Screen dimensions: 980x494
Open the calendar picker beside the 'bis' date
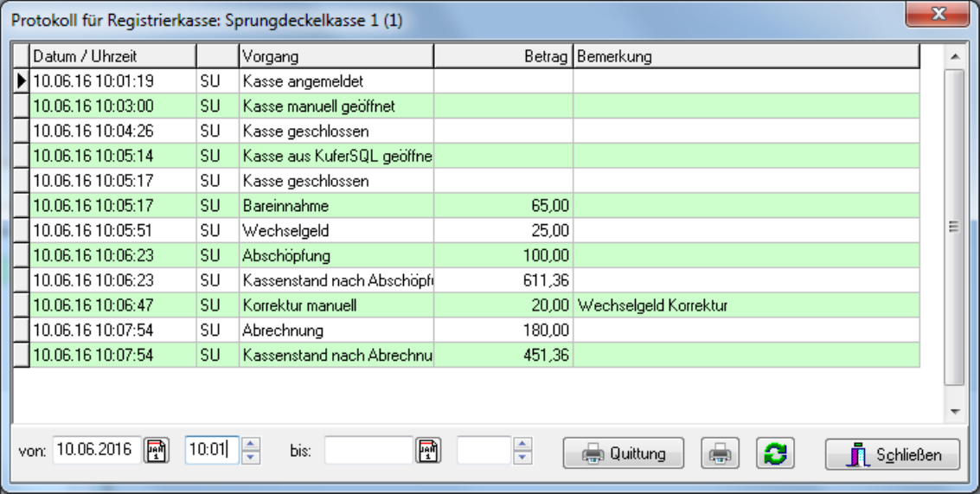tap(428, 450)
